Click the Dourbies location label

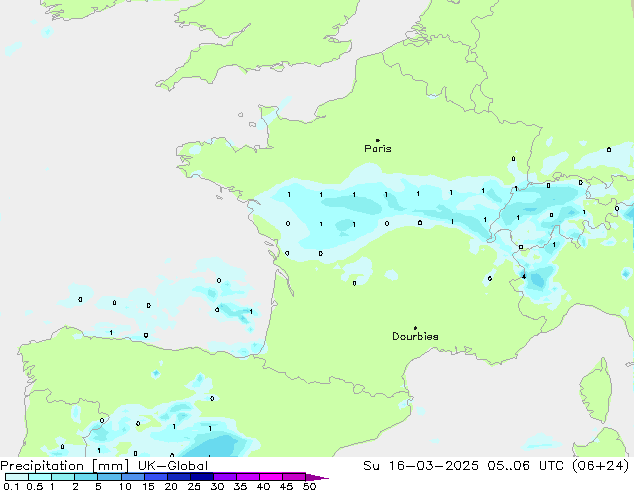pyautogui.click(x=415, y=336)
